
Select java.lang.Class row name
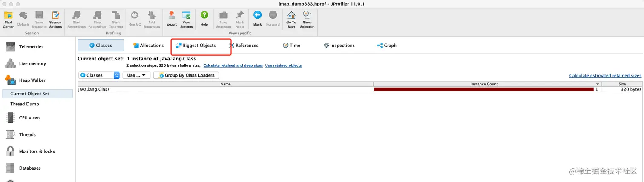pyautogui.click(x=94, y=90)
